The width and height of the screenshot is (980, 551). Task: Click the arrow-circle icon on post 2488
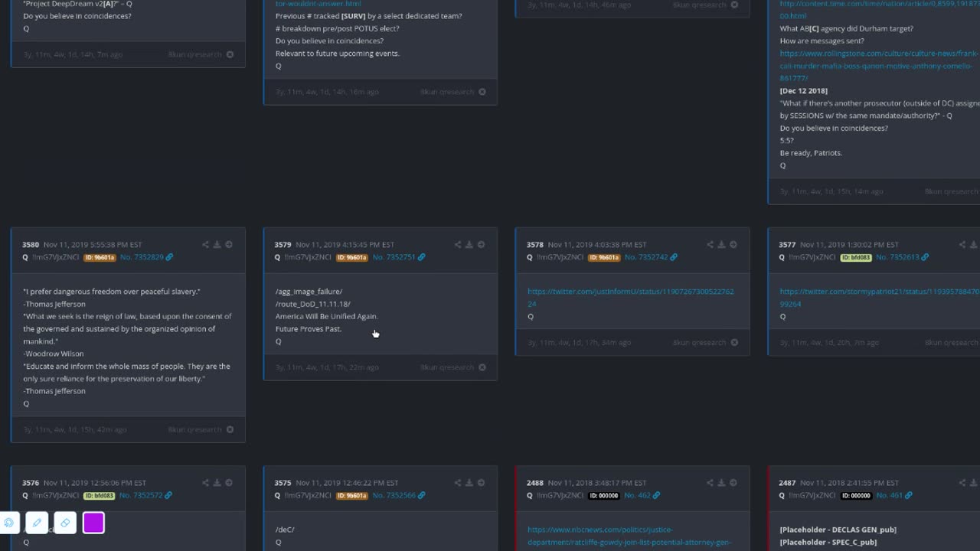[x=733, y=483]
